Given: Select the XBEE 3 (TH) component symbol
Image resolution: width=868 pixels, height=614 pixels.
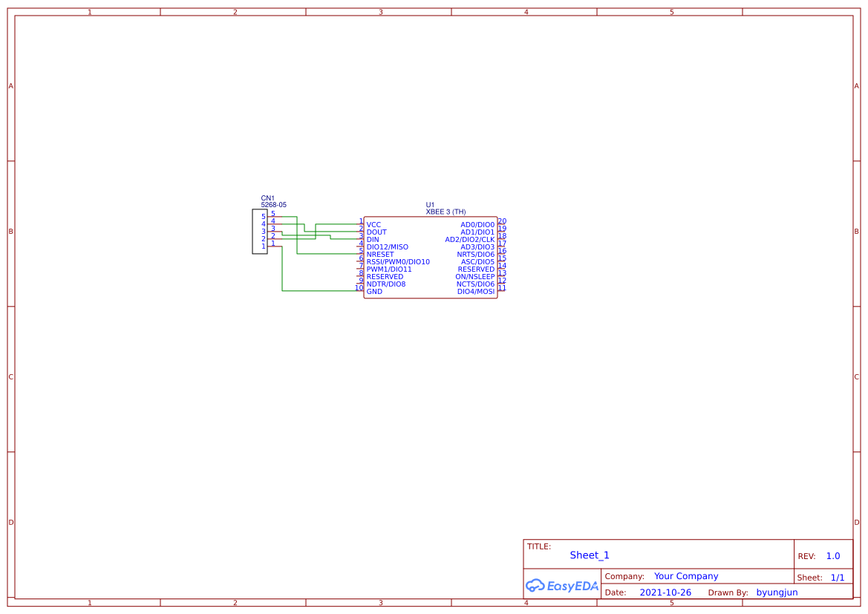Looking at the screenshot, I should coord(431,256).
